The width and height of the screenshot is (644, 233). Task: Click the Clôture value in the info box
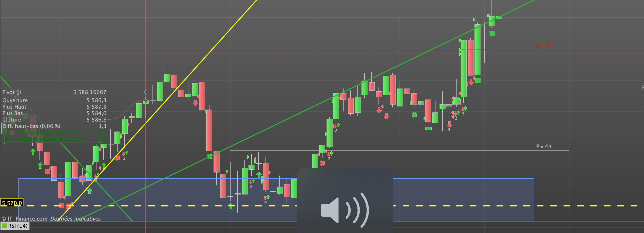tap(96, 120)
